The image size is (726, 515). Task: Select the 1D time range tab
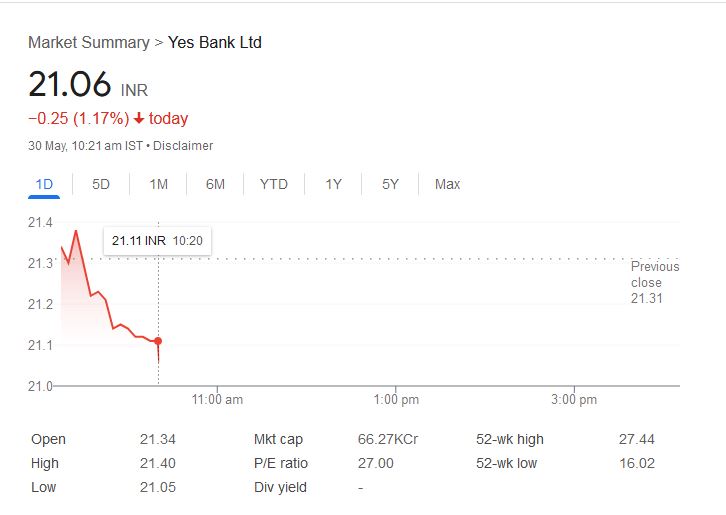(44, 184)
